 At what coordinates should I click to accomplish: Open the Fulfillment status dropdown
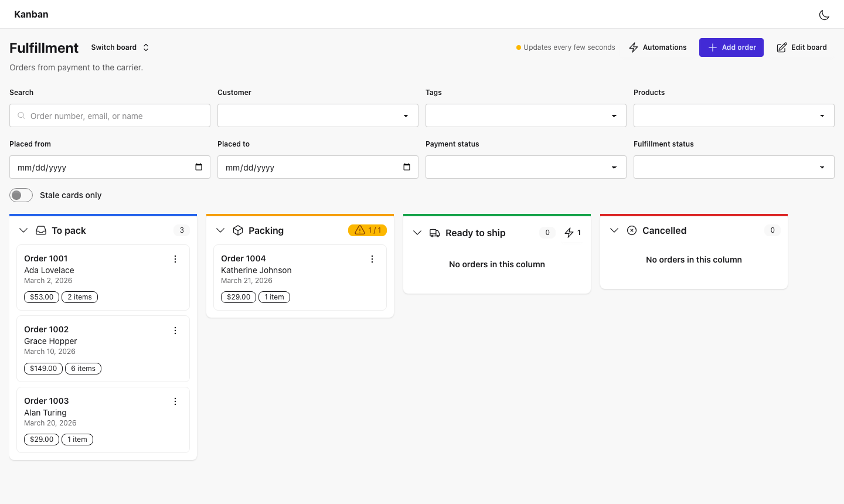734,167
